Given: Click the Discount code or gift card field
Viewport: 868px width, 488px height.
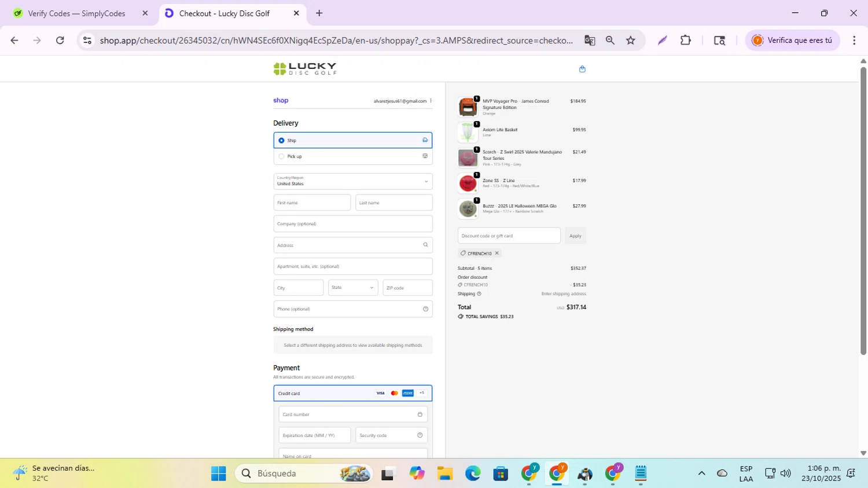Looking at the screenshot, I should [509, 236].
